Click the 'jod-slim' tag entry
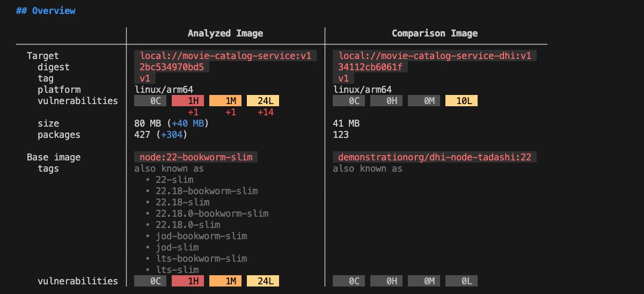The height and width of the screenshot is (294, 644). point(177,247)
